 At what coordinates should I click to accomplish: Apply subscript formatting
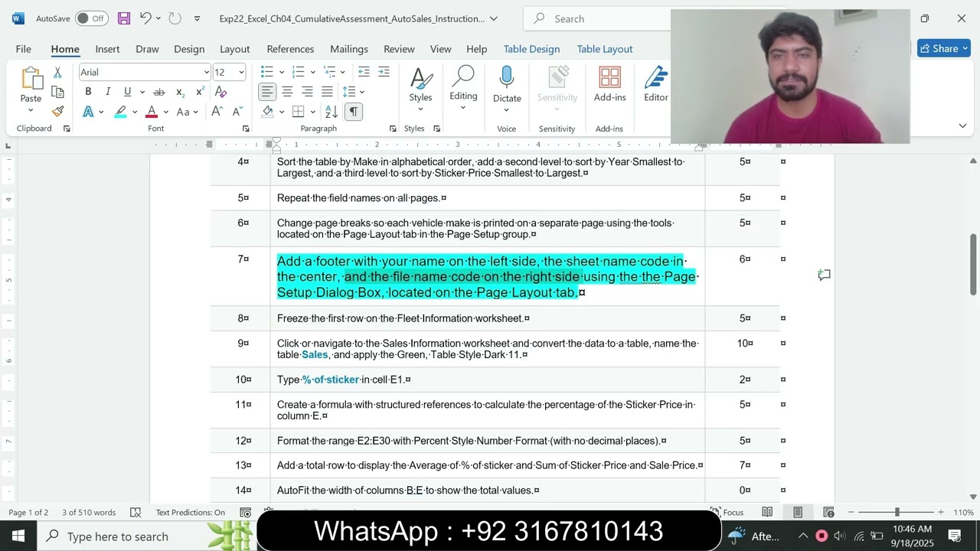click(x=180, y=92)
